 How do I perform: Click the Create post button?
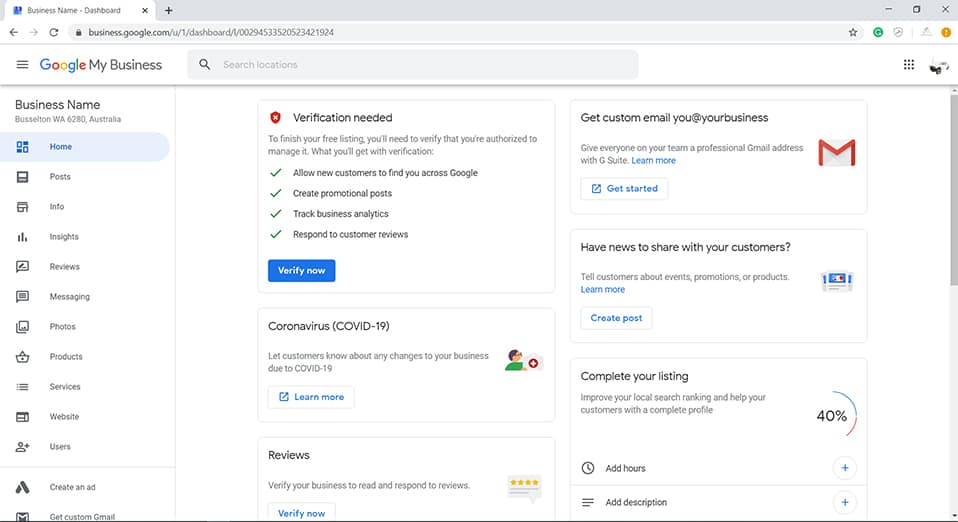616,318
